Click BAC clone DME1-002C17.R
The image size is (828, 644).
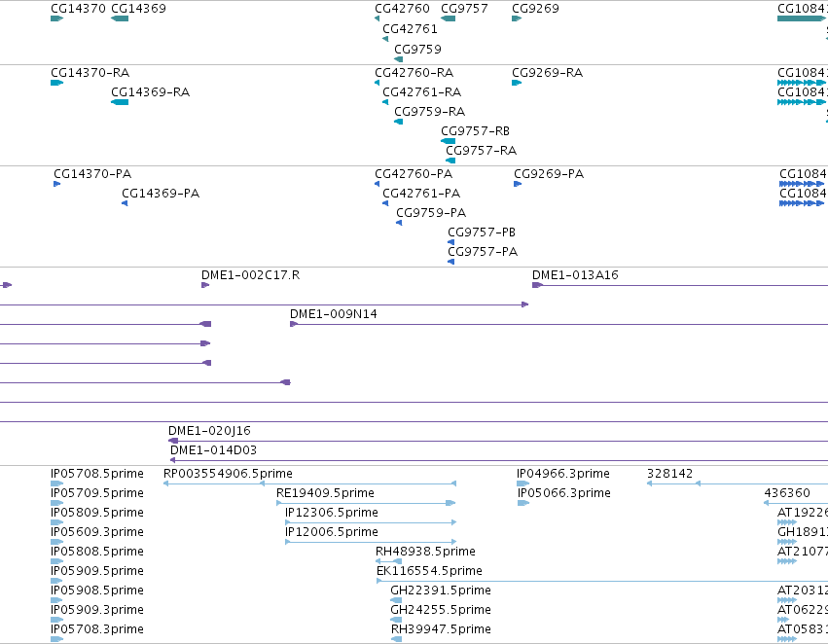[205, 285]
